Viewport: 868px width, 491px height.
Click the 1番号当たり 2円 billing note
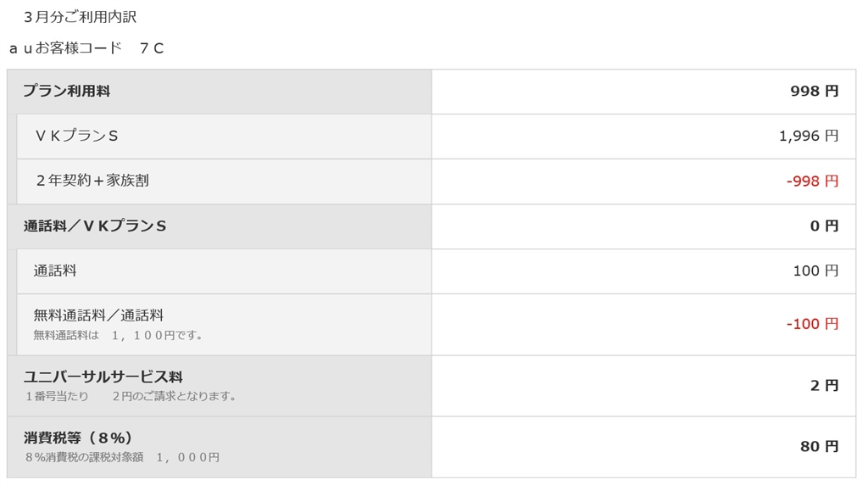[x=130, y=396]
